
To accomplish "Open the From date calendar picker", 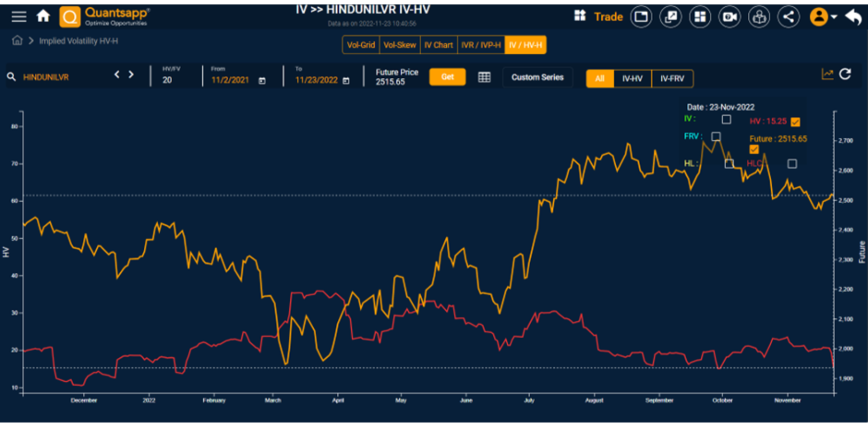I will [x=263, y=80].
